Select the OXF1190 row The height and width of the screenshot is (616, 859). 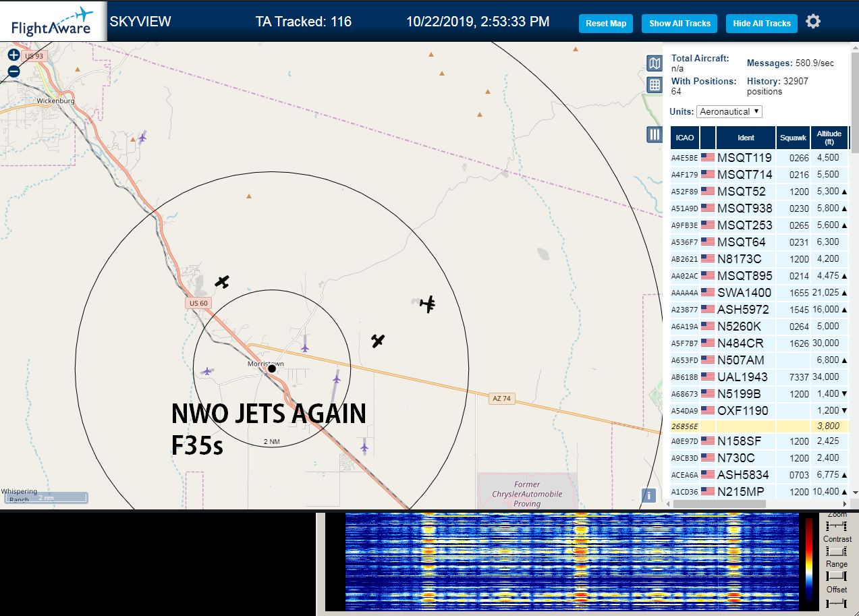pyautogui.click(x=759, y=411)
